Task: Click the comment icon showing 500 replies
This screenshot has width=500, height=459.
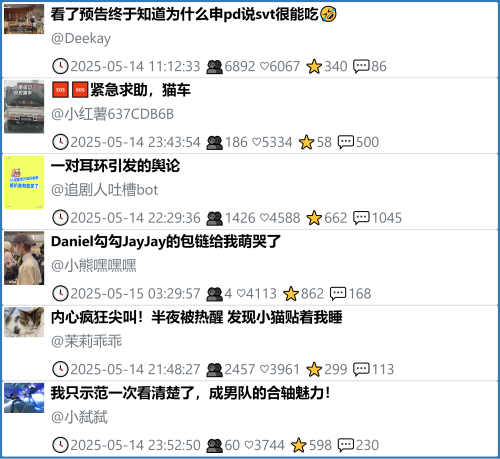Action: pyautogui.click(x=346, y=142)
